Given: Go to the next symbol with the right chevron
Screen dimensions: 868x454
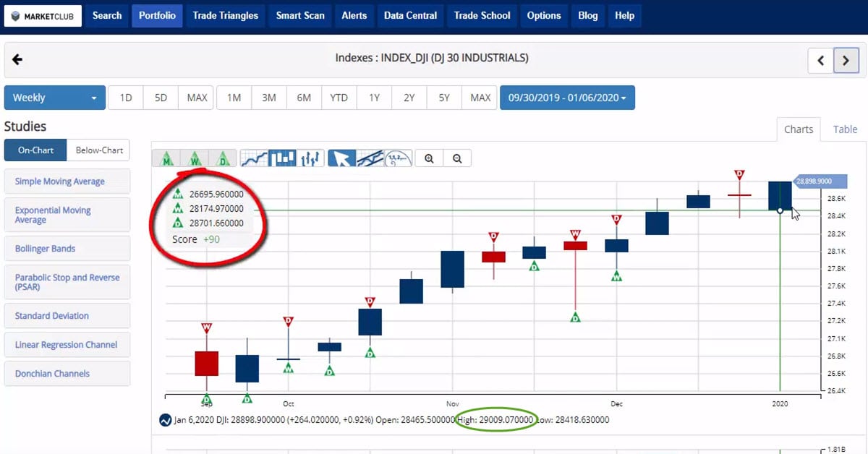Looking at the screenshot, I should (x=846, y=61).
